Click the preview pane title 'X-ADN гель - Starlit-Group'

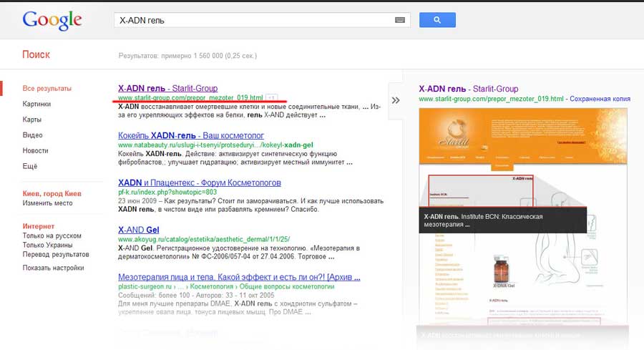coord(468,89)
